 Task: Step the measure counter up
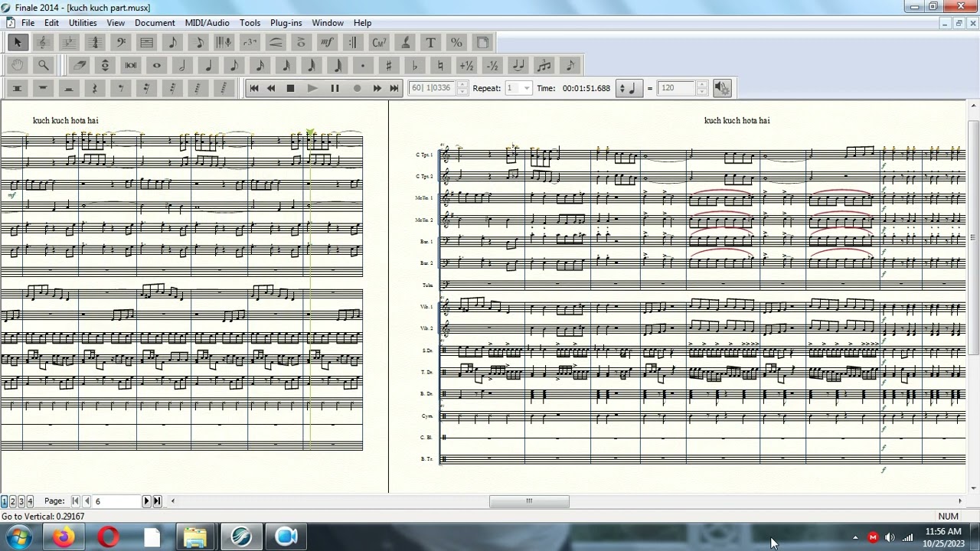[x=462, y=84]
